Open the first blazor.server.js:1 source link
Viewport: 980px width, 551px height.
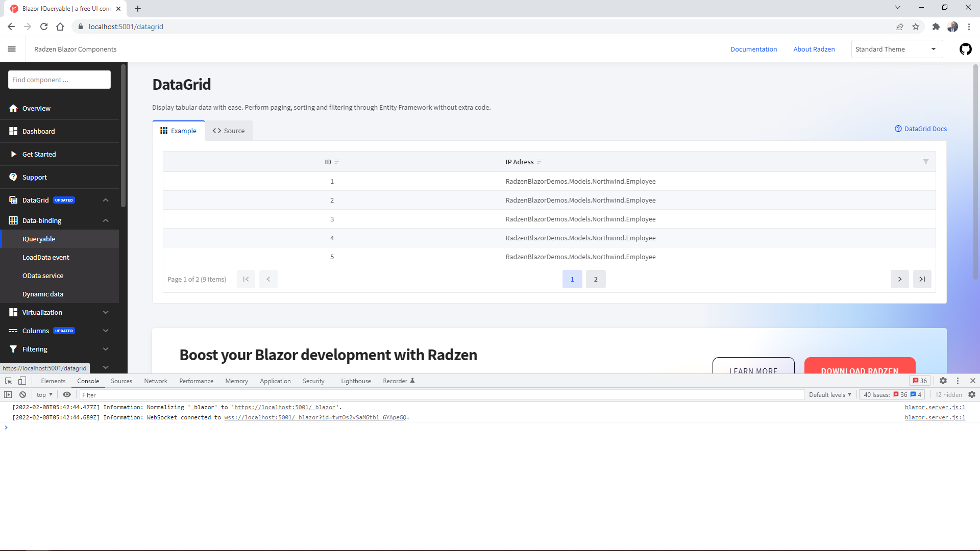pyautogui.click(x=935, y=407)
